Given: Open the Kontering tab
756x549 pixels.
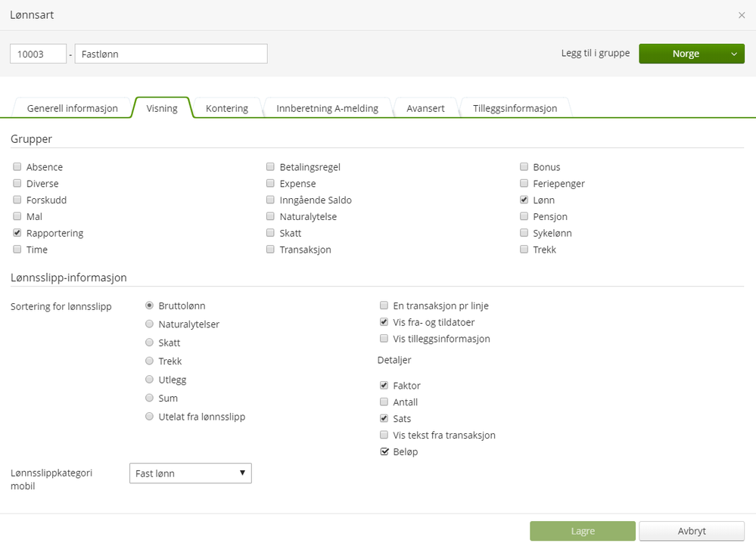Looking at the screenshot, I should tap(226, 108).
